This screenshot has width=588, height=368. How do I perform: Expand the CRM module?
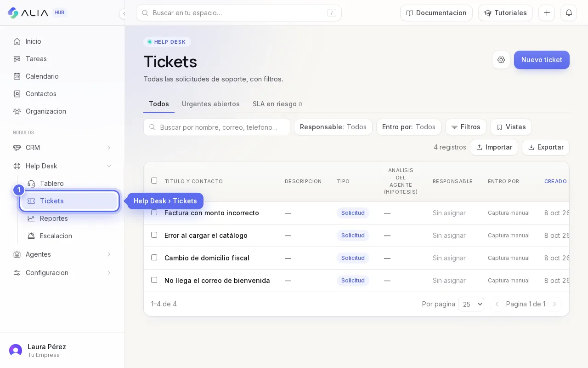(62, 148)
